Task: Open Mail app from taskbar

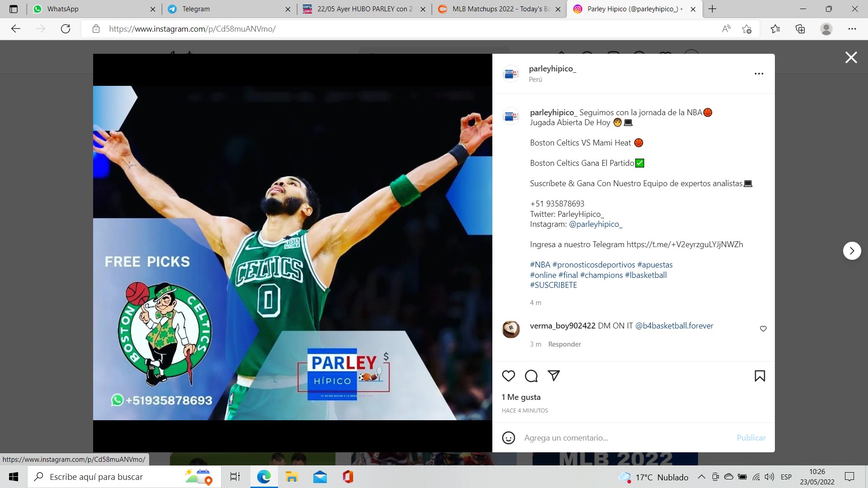Action: (320, 477)
